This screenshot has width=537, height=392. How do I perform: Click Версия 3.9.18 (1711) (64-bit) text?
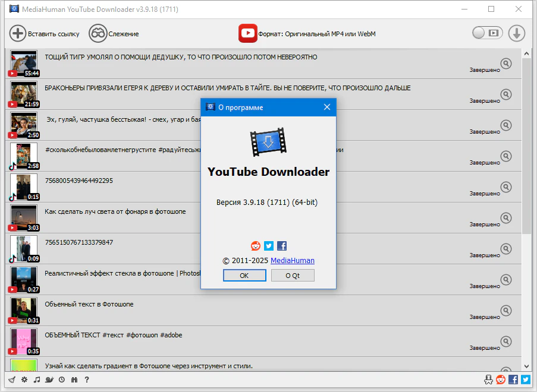[267, 202]
